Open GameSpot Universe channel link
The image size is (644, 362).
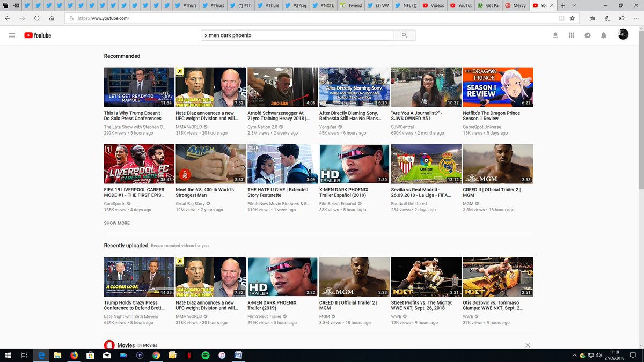[481, 127]
